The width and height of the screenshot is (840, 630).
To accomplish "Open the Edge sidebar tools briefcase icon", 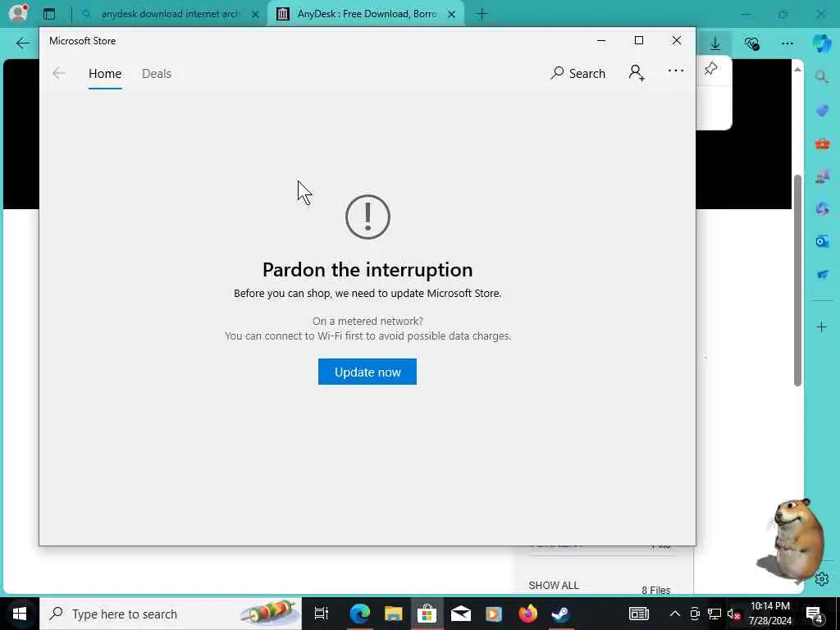I will click(822, 144).
